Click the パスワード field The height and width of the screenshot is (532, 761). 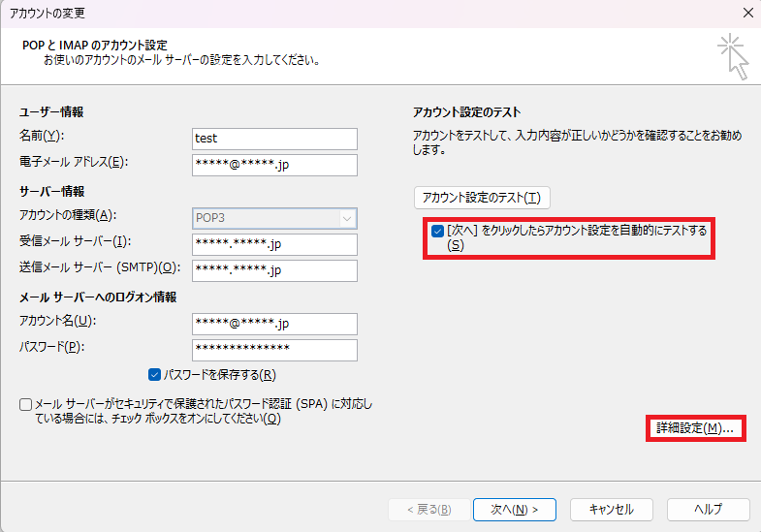275,350
